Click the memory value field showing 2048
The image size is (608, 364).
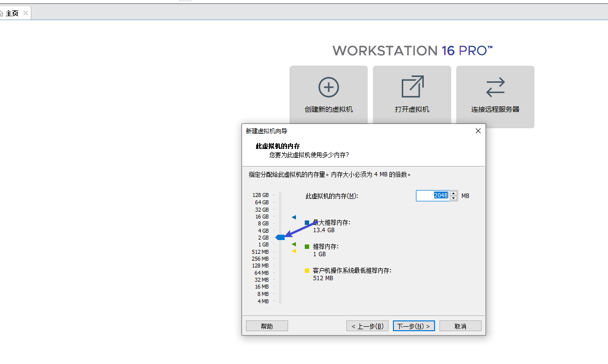[433, 195]
